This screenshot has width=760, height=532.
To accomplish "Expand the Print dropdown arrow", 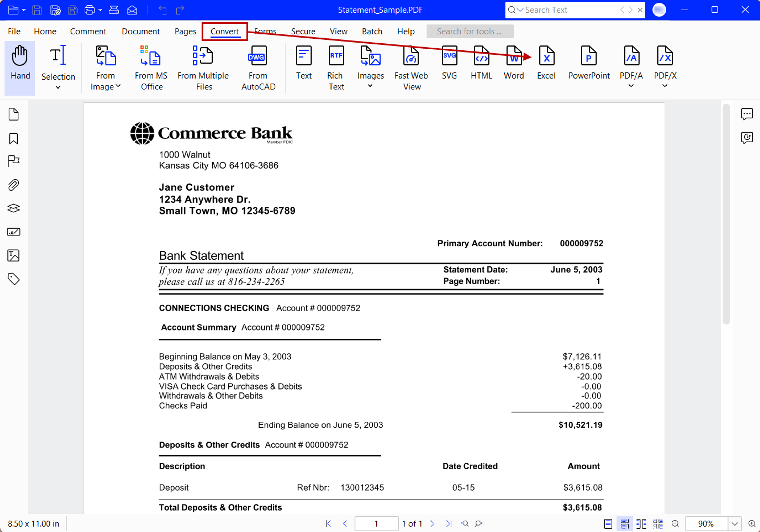I will tap(100, 10).
